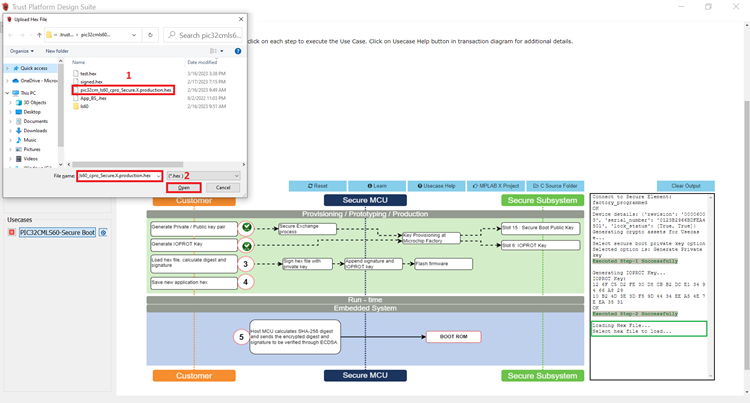Open Videos in the navigation pane
The width and height of the screenshot is (750, 403).
30,159
